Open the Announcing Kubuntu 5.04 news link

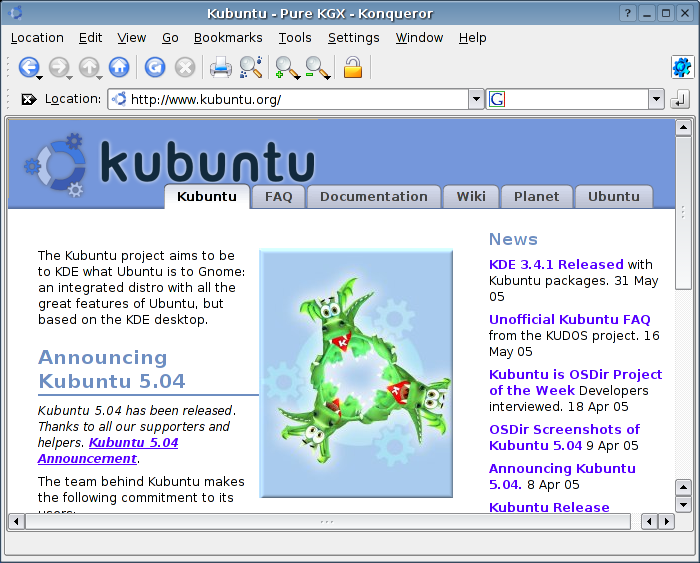coord(562,476)
